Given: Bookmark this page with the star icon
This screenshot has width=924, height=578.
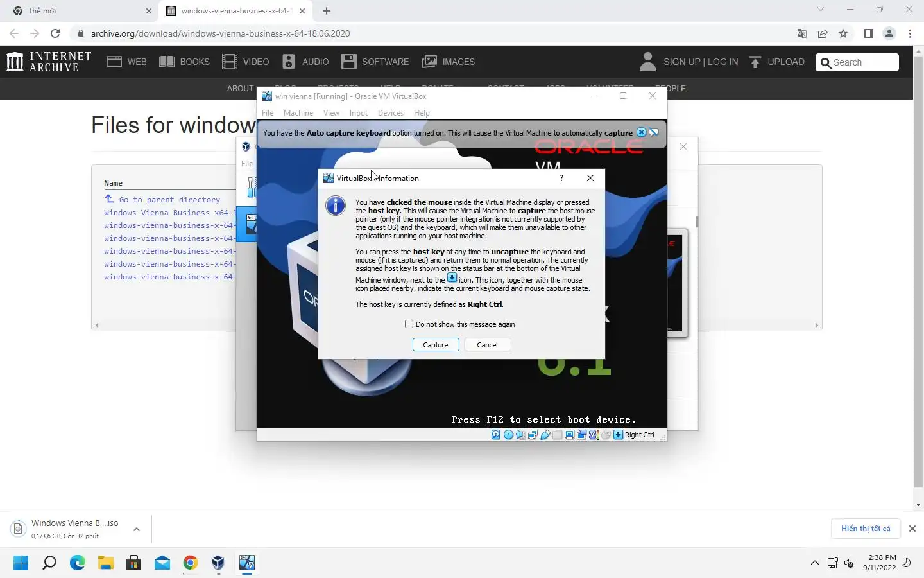Looking at the screenshot, I should click(843, 33).
